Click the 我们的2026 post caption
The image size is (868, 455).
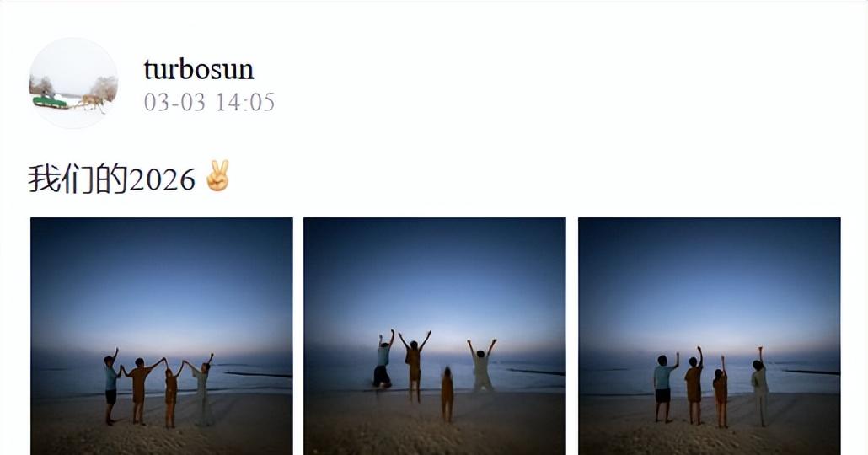(x=112, y=179)
